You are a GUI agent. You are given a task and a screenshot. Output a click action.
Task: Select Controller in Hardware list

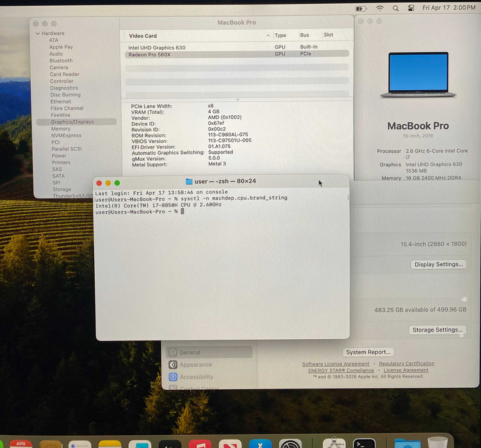(x=61, y=81)
